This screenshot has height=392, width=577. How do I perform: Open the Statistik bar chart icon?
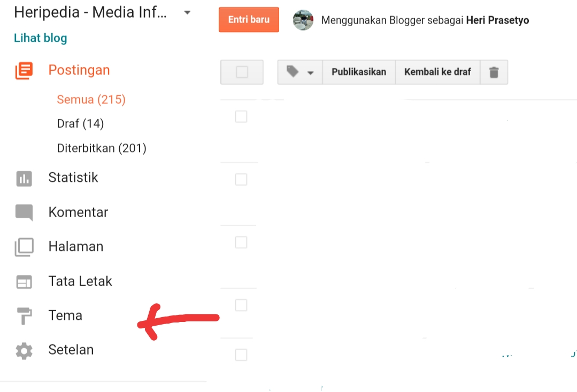click(24, 179)
